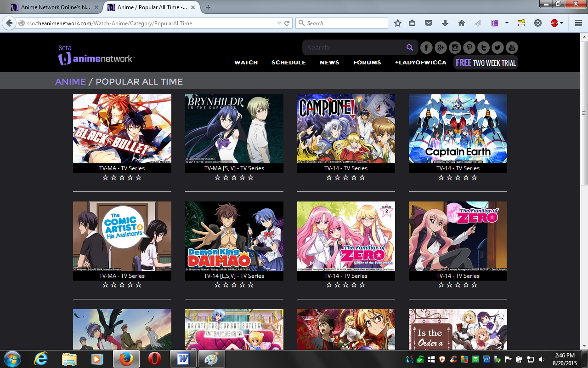The height and width of the screenshot is (368, 588).
Task: Bookmark this page with the star icon
Action: pos(398,23)
